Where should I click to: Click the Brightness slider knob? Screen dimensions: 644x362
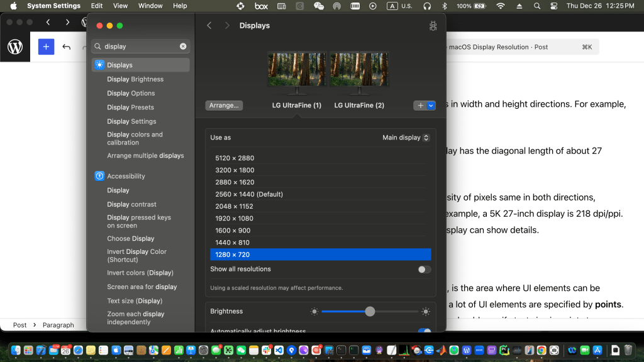point(370,311)
